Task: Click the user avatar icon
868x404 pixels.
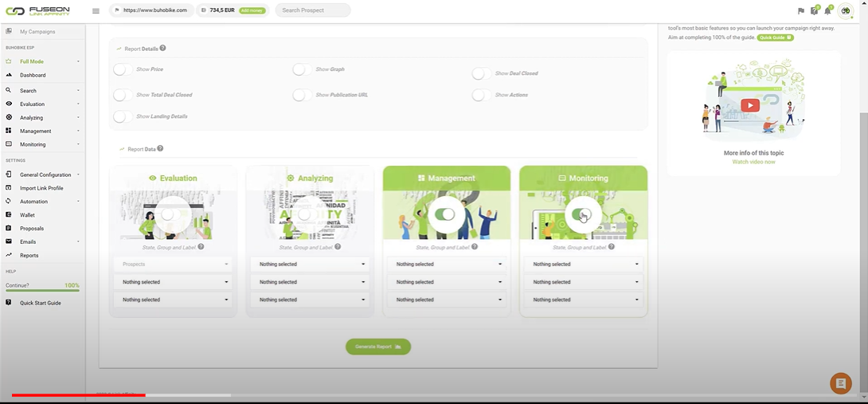Action: pyautogui.click(x=846, y=10)
